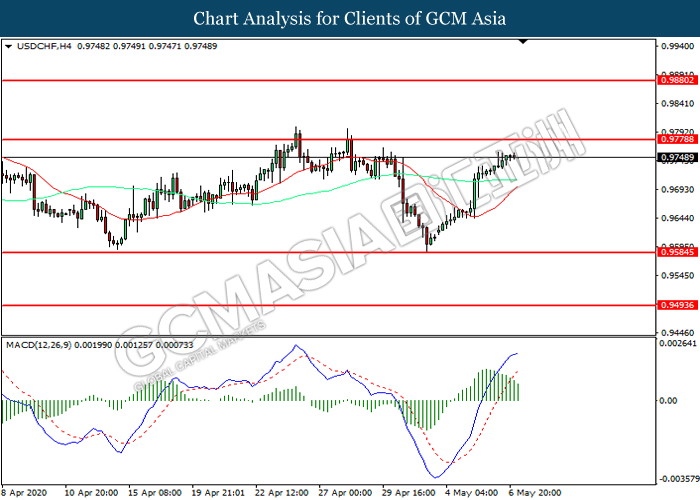Click the 22 Apr 12:00 time label
Image resolution: width=700 pixels, height=500 pixels.
pyautogui.click(x=281, y=493)
